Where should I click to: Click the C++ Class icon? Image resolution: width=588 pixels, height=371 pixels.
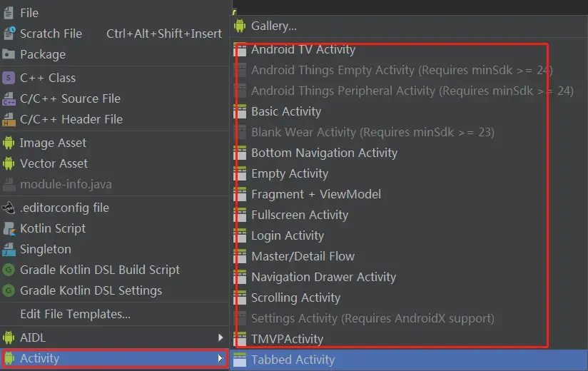tap(9, 78)
